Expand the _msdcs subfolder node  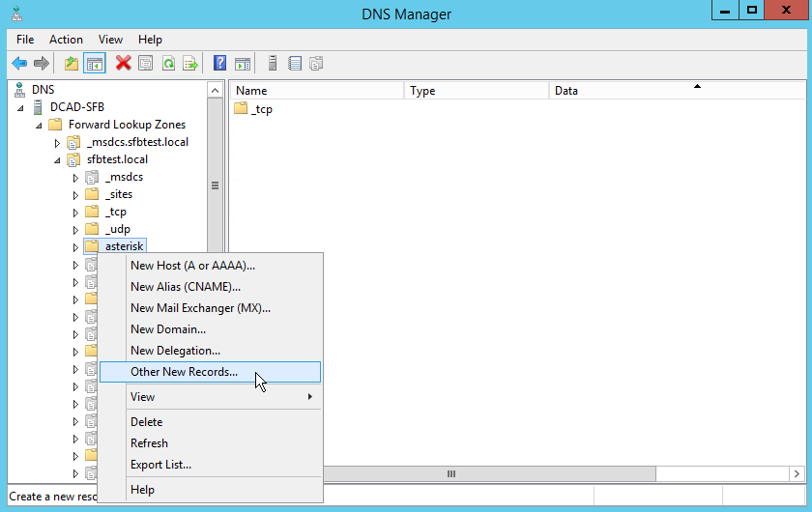point(75,178)
